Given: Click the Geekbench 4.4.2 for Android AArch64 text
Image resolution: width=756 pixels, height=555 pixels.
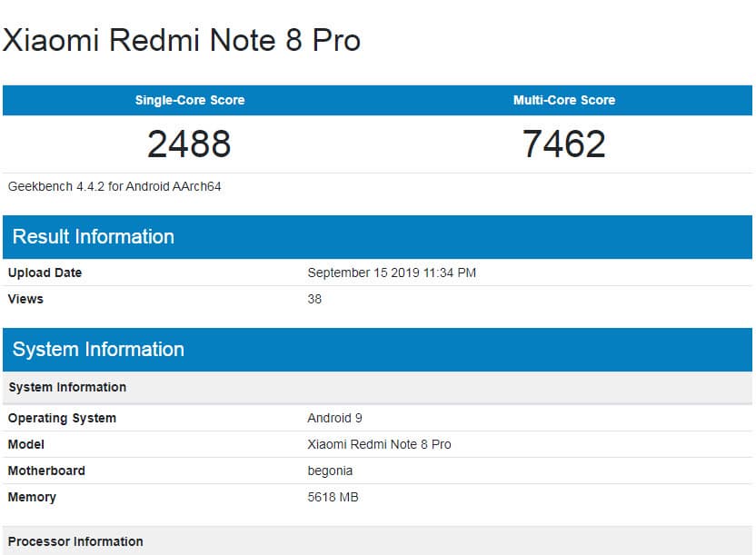Looking at the screenshot, I should (x=114, y=186).
